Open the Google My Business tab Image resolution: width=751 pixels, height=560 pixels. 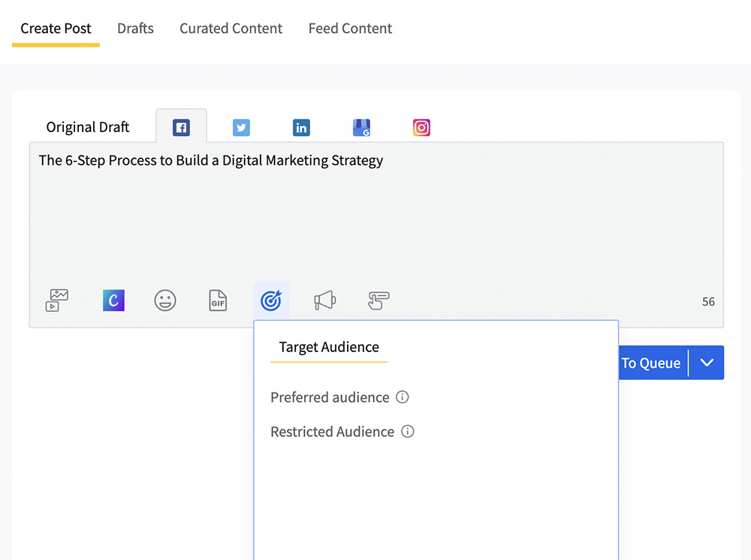pos(361,128)
